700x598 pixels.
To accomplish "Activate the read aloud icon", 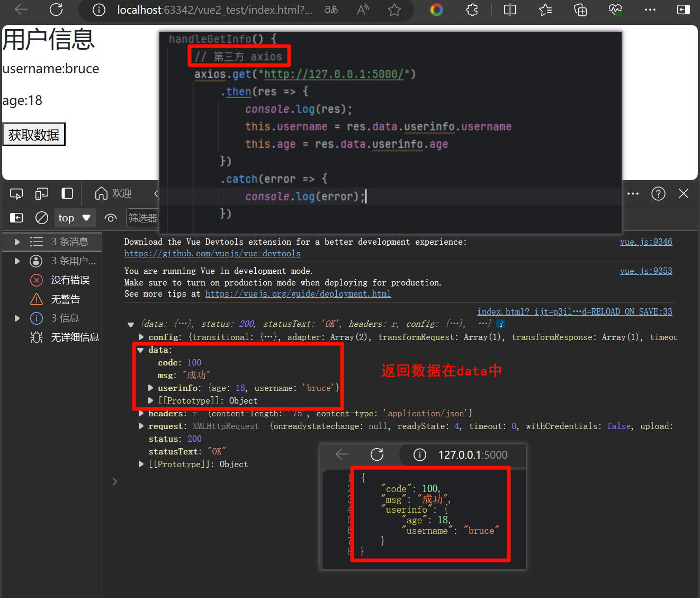I will (x=363, y=10).
